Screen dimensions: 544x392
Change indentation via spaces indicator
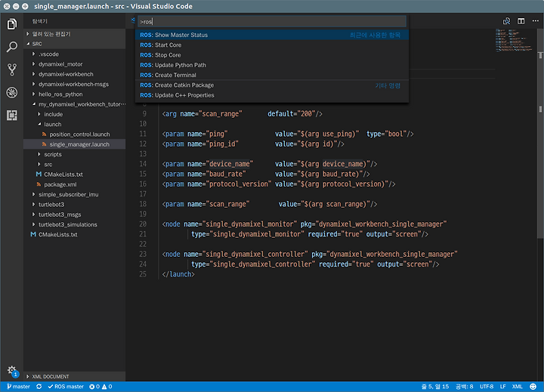point(464,387)
